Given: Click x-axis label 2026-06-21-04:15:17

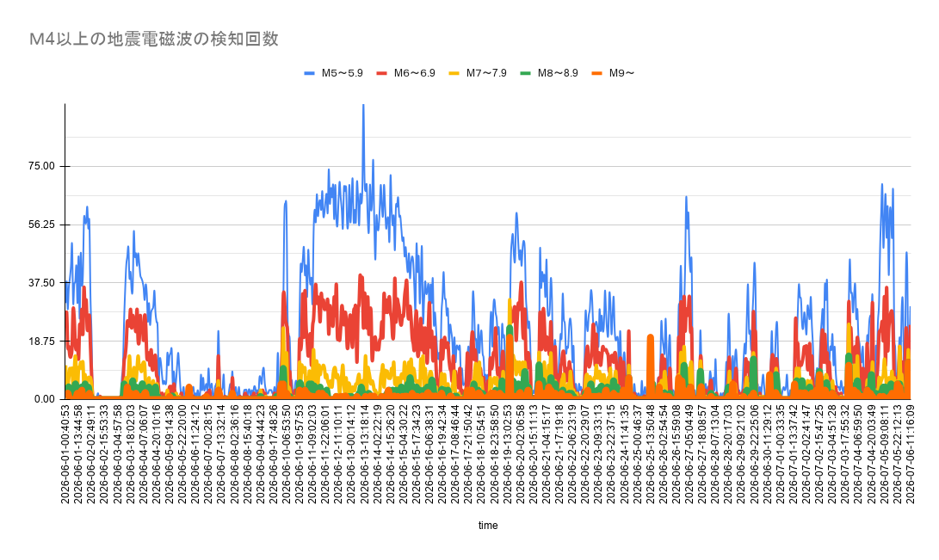Looking at the screenshot, I should (x=546, y=454).
